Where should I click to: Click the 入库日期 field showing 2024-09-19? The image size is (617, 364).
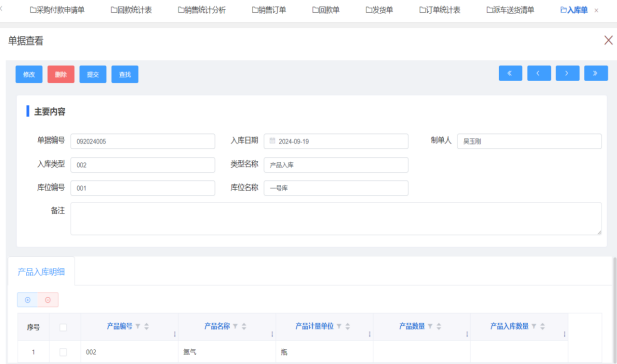click(336, 141)
